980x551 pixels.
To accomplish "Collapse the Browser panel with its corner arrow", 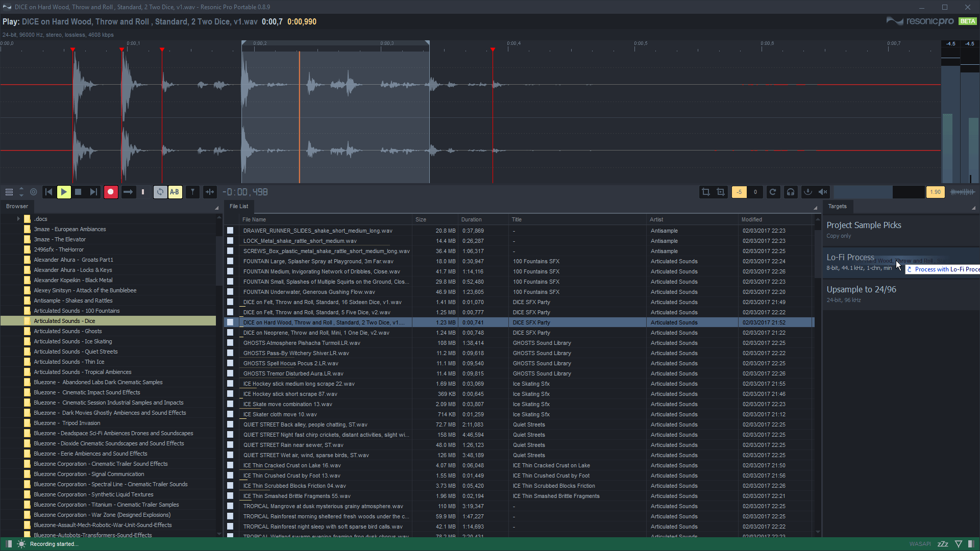I will pyautogui.click(x=216, y=208).
